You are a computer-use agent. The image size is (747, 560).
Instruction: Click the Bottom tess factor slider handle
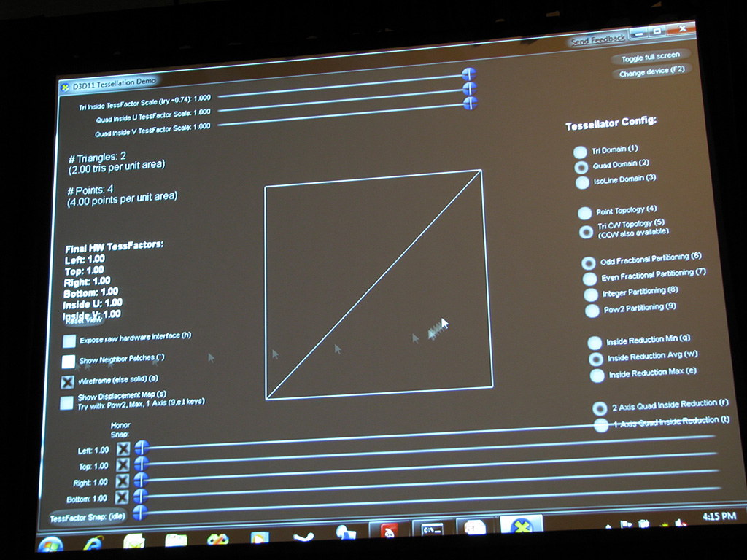[140, 497]
